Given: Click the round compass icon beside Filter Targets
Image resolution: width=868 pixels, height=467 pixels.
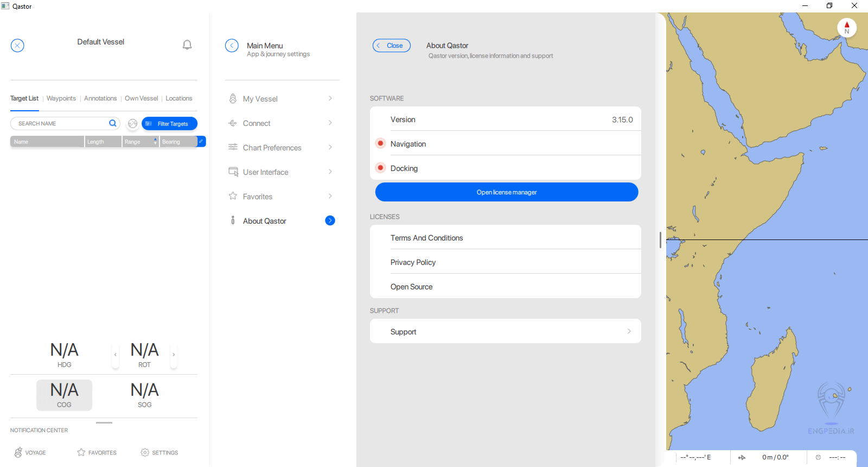Looking at the screenshot, I should (x=133, y=124).
